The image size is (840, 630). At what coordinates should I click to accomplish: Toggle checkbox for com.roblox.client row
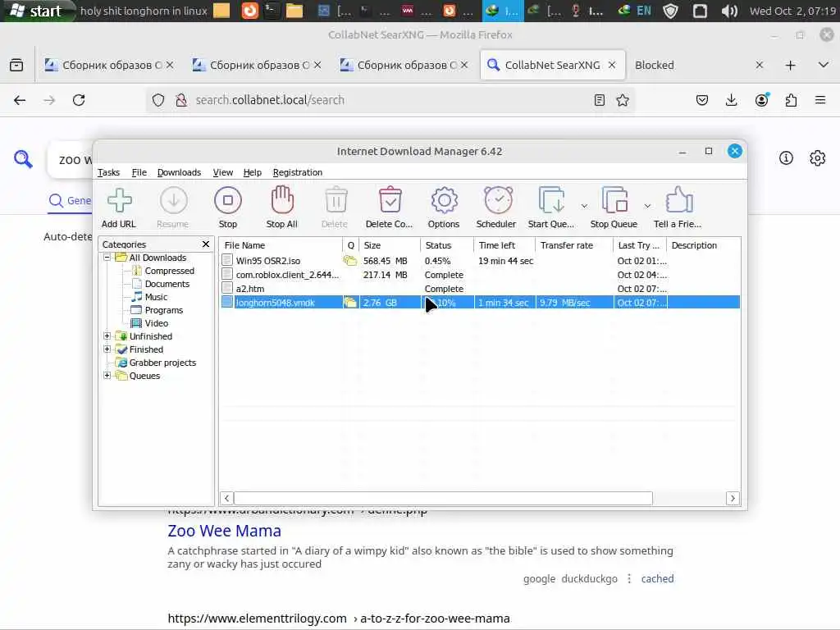(x=227, y=275)
